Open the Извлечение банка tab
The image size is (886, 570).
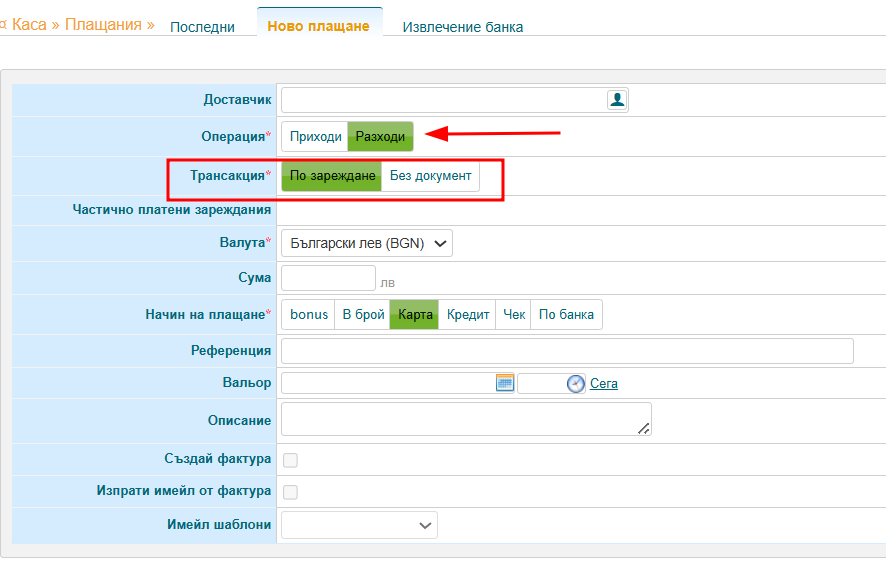point(462,27)
